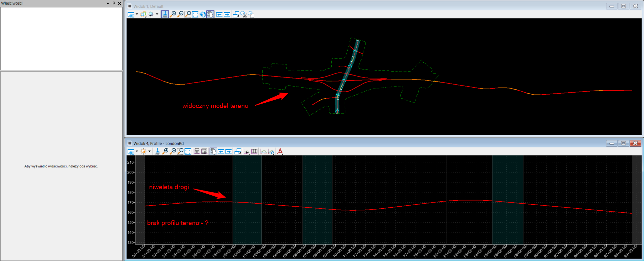644x261 pixels.
Task: Open Clip Volume scissors tool in Widok 1
Action: 244,14
